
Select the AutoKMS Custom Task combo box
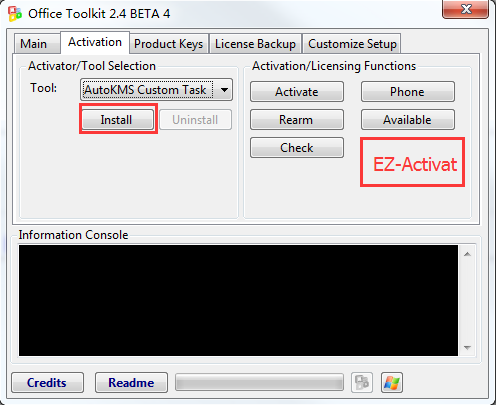pyautogui.click(x=156, y=90)
